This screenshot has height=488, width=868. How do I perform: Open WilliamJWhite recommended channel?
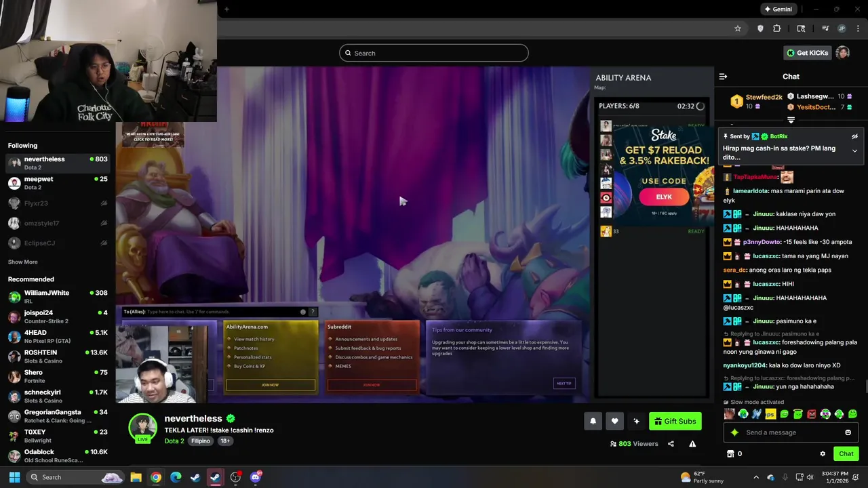pos(58,297)
